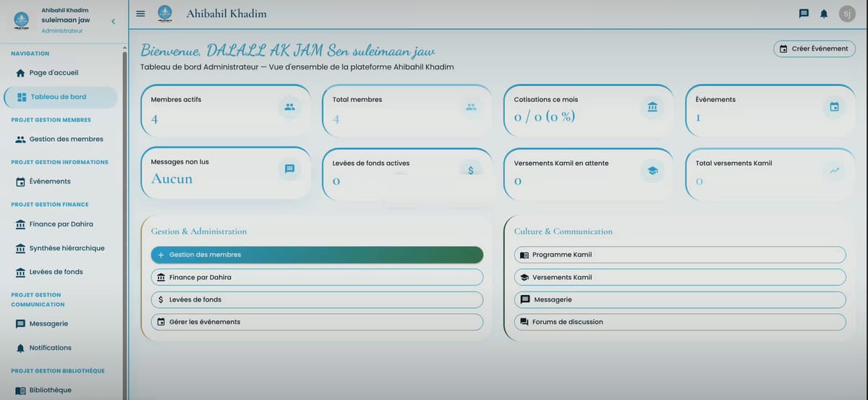Click the Gestion des membres gradient button
868x400 pixels.
(317, 255)
